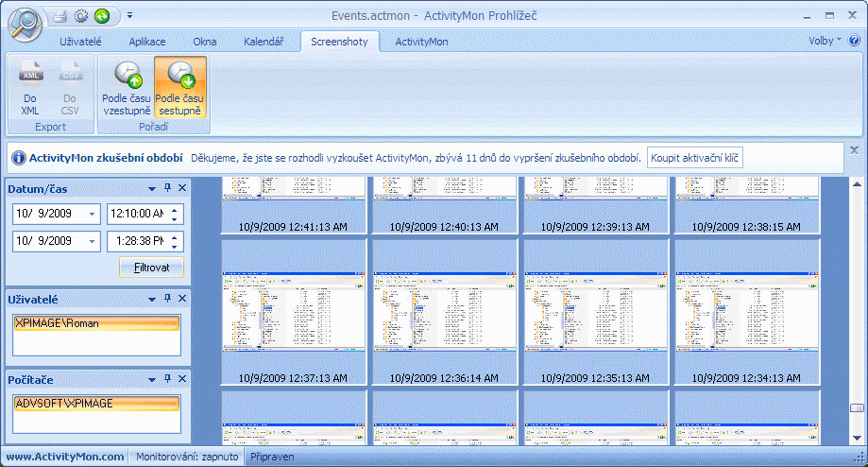Click the scrollbar down arrow
Viewport: 868px width, 467px height.
click(857, 439)
